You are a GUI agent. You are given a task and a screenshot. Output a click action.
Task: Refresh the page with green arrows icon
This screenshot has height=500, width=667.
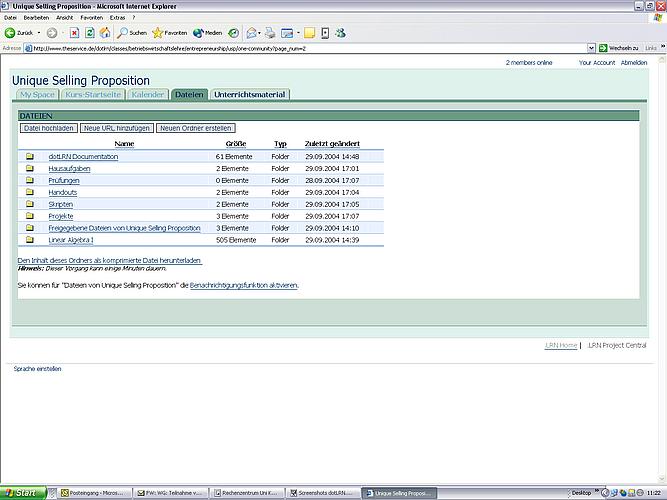[x=90, y=33]
